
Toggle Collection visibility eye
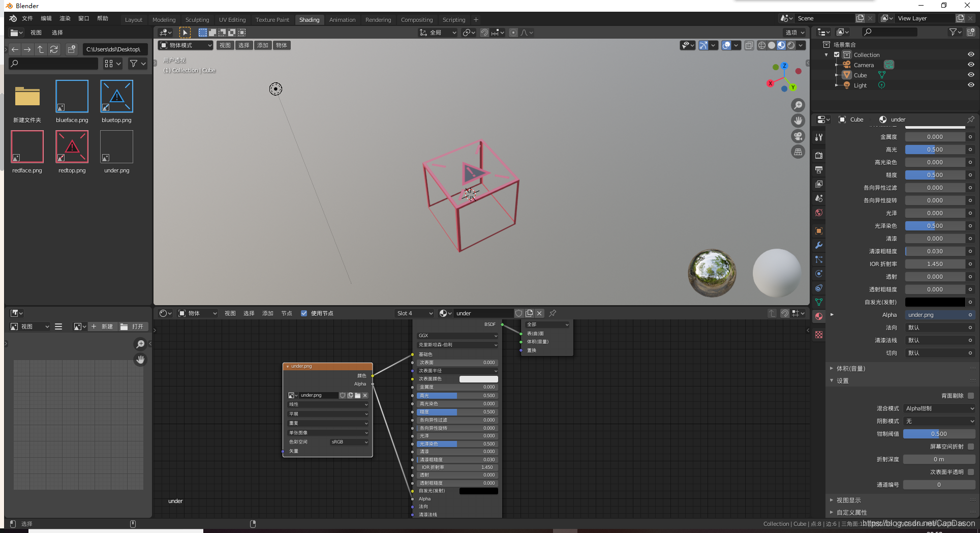point(971,54)
